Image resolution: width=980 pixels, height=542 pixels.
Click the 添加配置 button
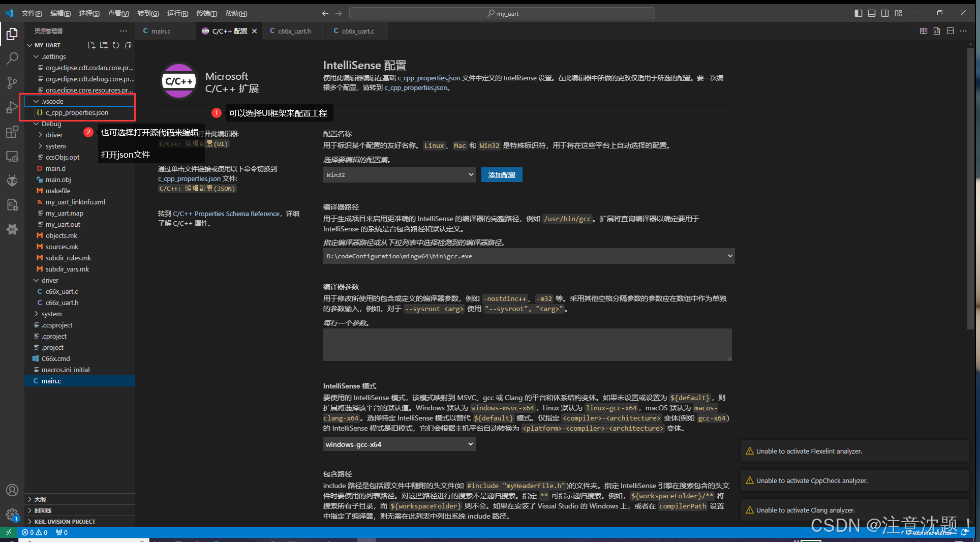pyautogui.click(x=501, y=174)
